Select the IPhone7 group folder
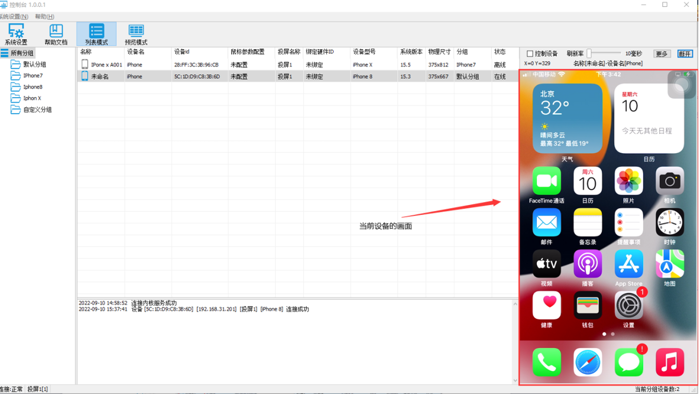Image resolution: width=699 pixels, height=394 pixels. 27,75
